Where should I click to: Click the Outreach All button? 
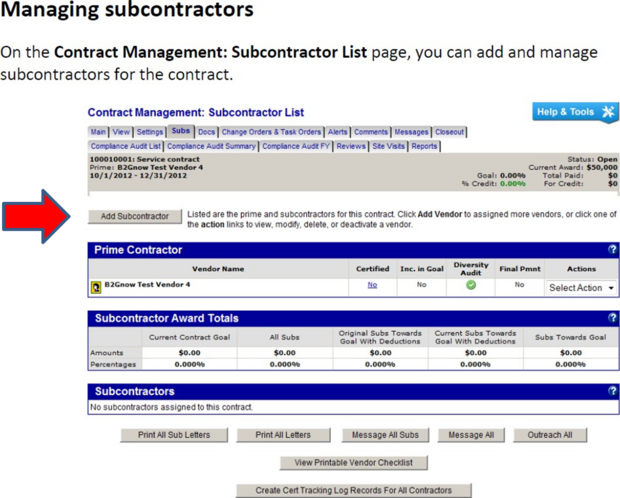point(550,435)
